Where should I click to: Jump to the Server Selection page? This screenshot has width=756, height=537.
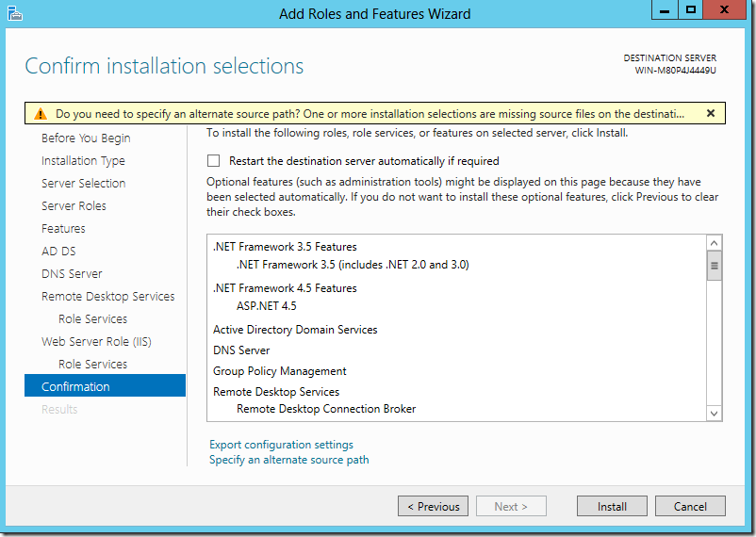coord(83,184)
